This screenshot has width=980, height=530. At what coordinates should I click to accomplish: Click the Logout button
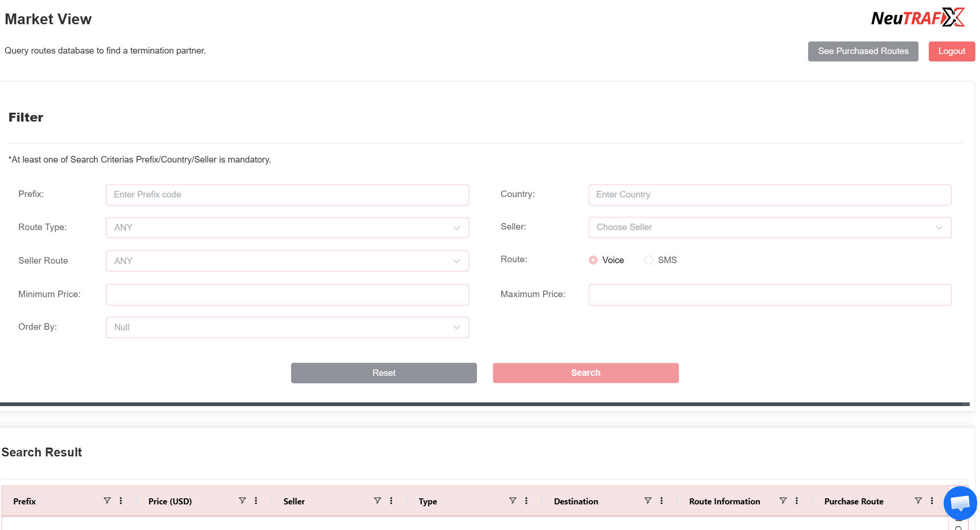click(951, 51)
